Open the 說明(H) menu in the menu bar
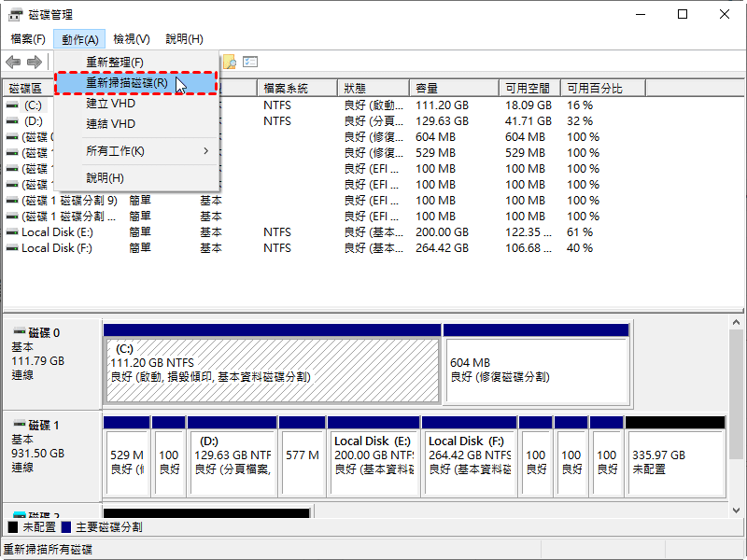This screenshot has height=560, width=747. (x=184, y=39)
